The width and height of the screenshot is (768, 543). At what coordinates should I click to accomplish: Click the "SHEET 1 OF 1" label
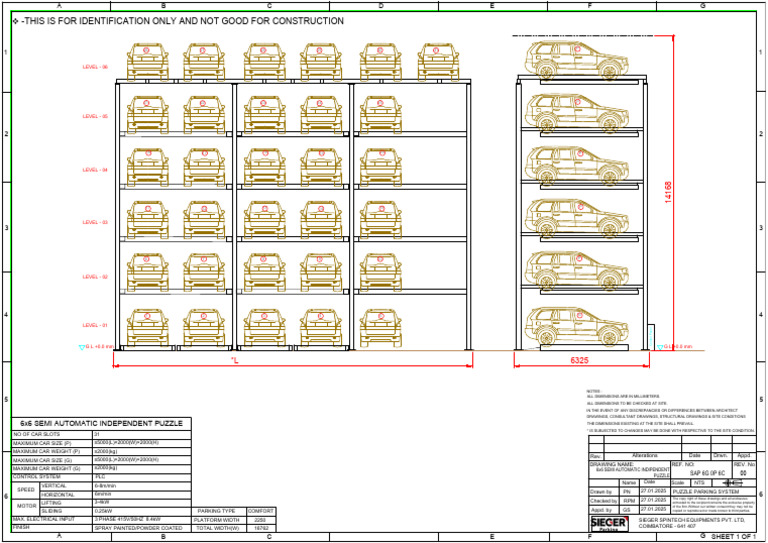pos(733,537)
